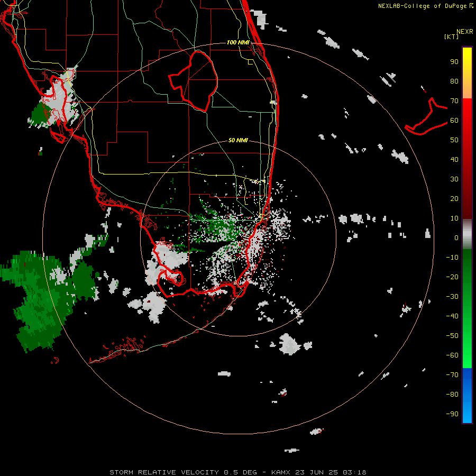Click the 80 value on velocity scale
The image size is (476, 476).
[454, 81]
